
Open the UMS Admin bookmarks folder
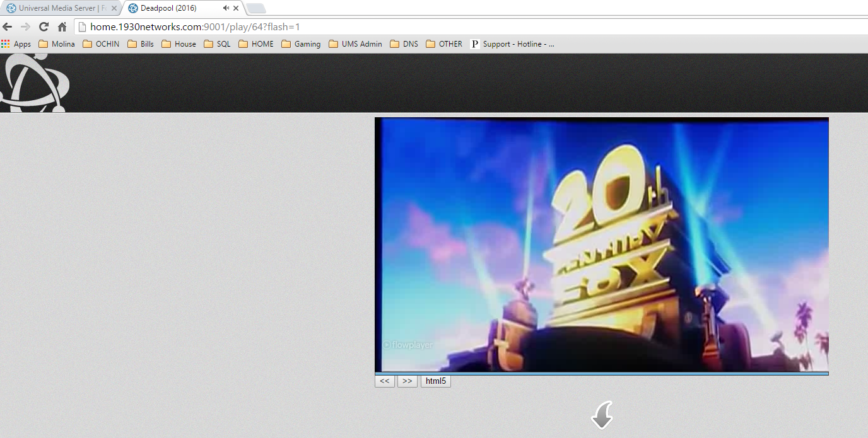point(356,44)
